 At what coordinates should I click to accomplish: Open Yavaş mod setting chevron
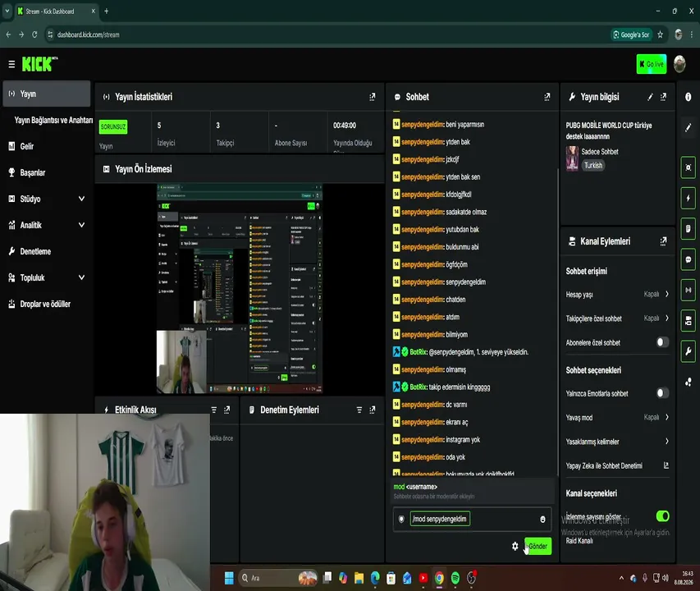667,417
